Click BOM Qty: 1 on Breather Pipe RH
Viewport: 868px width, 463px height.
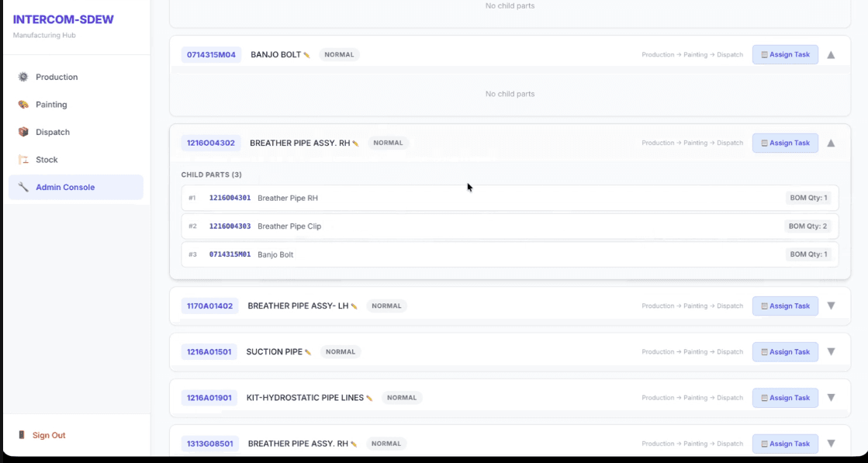coord(808,198)
